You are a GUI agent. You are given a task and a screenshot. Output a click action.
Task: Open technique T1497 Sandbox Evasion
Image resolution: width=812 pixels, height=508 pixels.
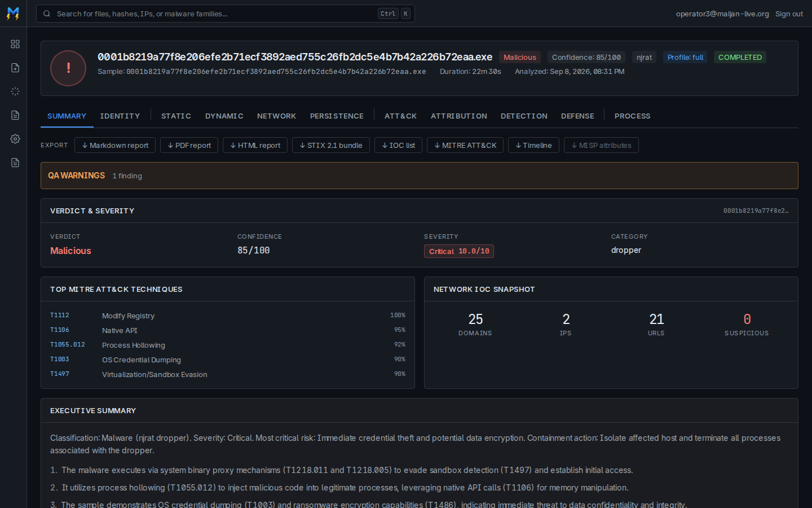(x=228, y=374)
